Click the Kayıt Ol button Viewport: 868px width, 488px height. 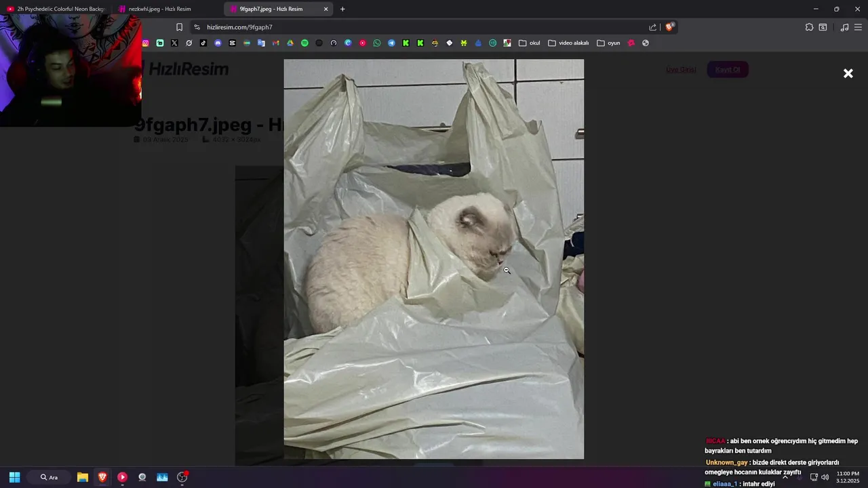[728, 69]
